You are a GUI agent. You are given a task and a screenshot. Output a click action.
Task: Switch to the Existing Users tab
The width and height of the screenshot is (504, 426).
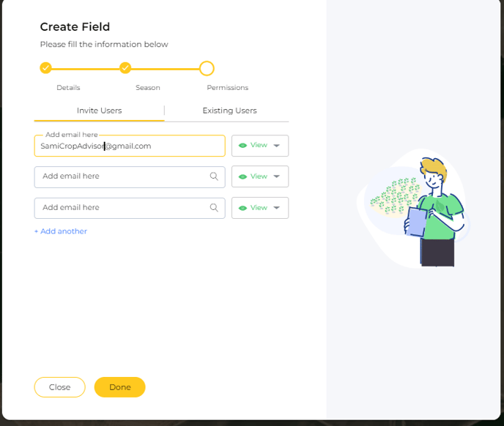click(x=229, y=111)
